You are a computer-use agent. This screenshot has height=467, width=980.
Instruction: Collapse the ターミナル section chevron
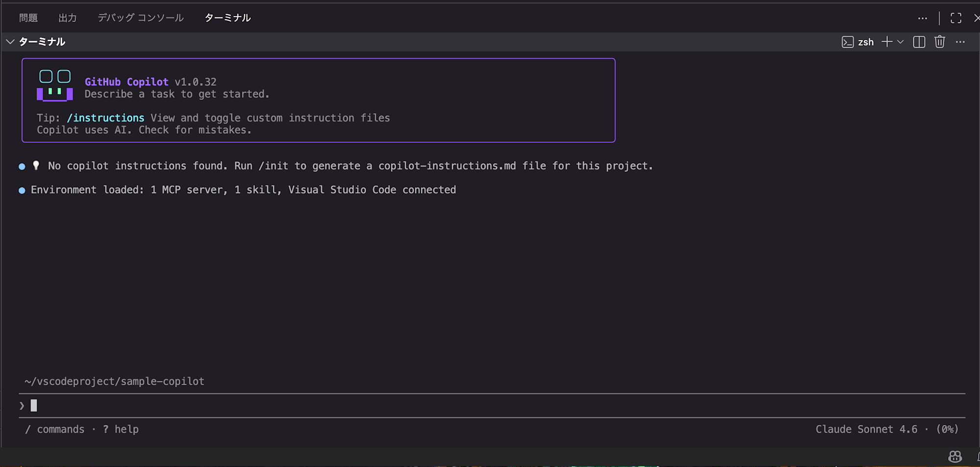[x=10, y=42]
